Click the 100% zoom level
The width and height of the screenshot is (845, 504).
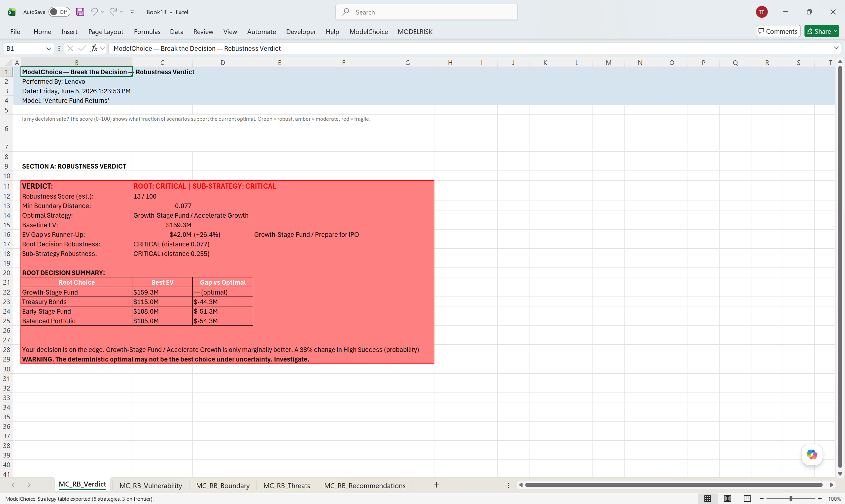[834, 499]
